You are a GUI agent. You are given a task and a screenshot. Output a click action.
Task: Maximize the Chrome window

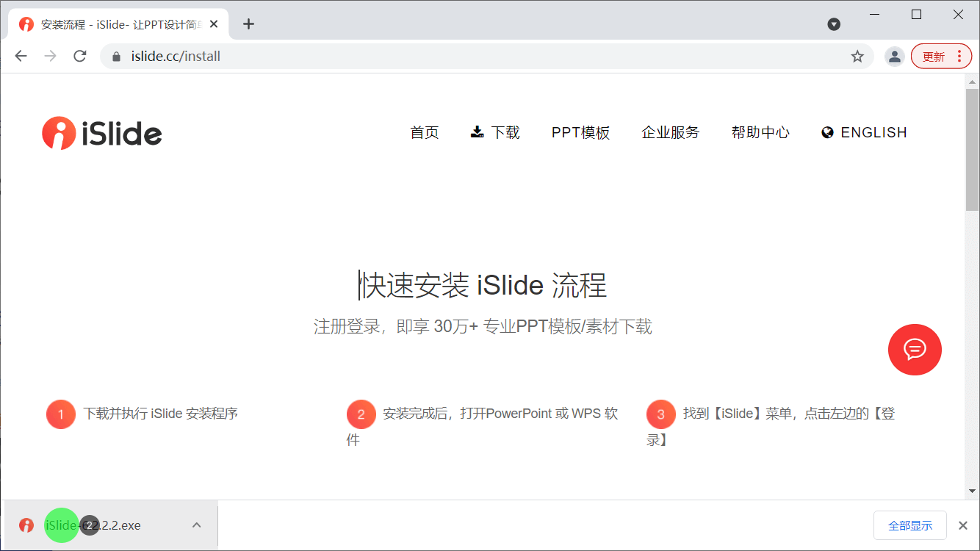[916, 14]
